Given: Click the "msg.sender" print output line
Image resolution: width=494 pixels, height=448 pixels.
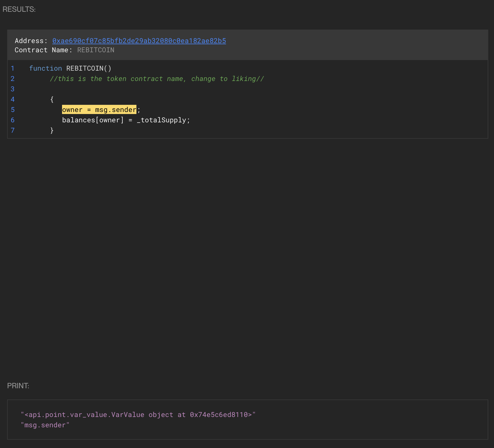Looking at the screenshot, I should 45,425.
